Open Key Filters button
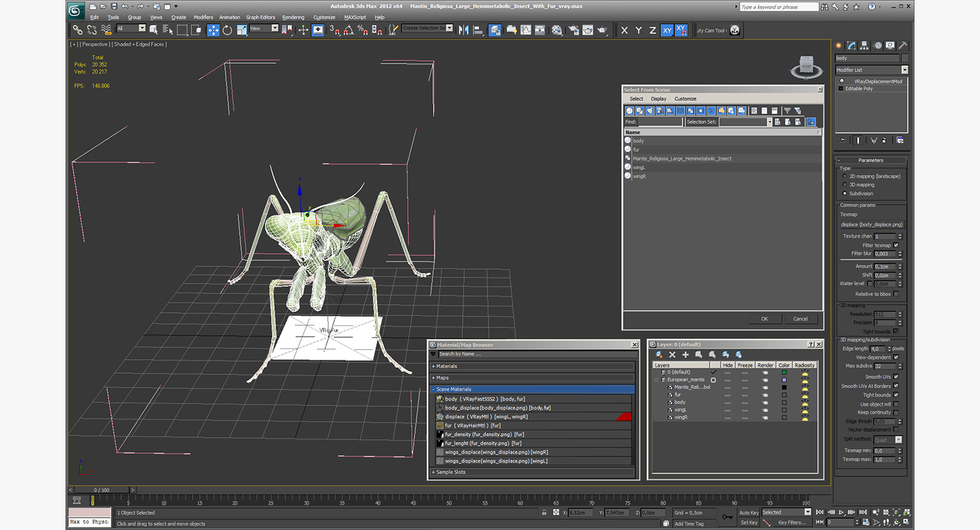The height and width of the screenshot is (530, 980). click(793, 522)
